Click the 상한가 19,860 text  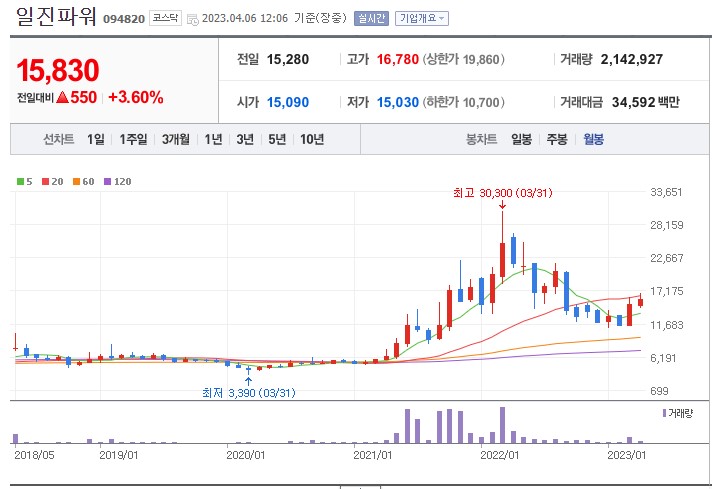[x=464, y=59]
